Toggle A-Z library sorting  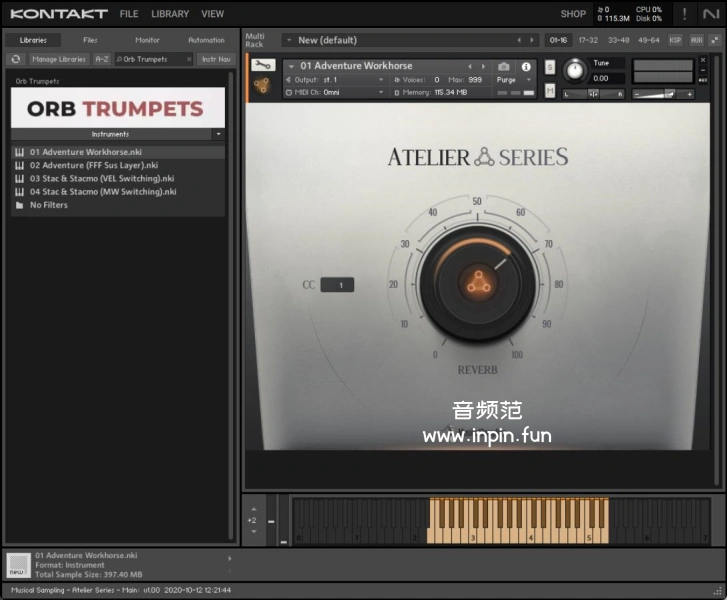click(x=102, y=59)
